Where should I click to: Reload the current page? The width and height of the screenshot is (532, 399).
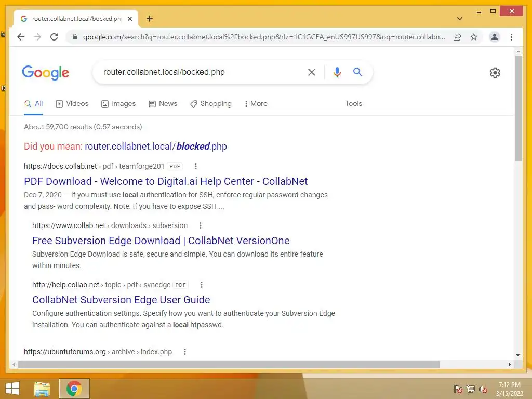(54, 37)
